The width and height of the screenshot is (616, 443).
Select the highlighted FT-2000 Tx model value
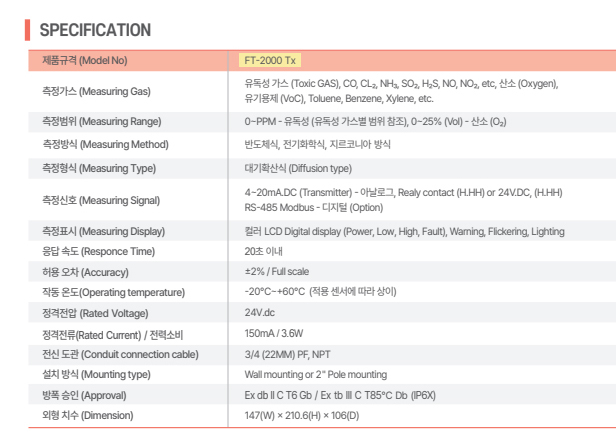point(269,62)
